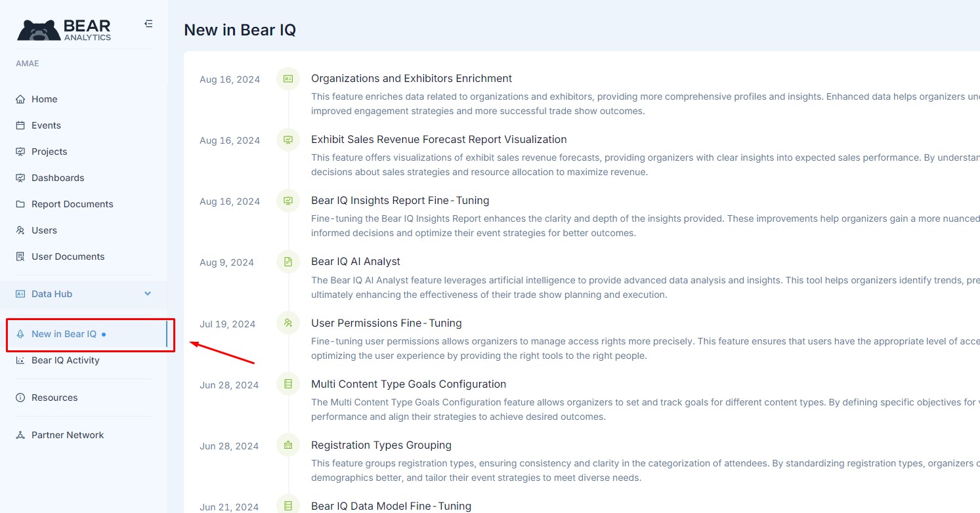Click the Organizations and Exhibitors Enrichment heading

411,78
